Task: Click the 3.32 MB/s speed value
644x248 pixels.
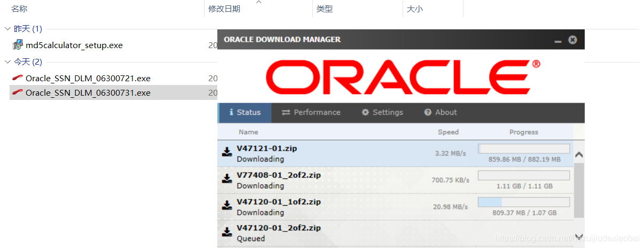Action: point(451,153)
